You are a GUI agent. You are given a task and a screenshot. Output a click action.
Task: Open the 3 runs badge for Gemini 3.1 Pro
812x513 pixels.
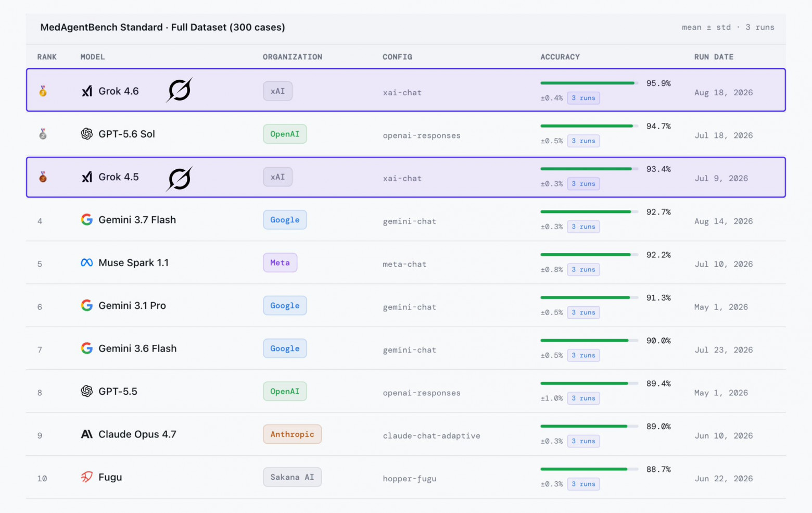pyautogui.click(x=583, y=312)
